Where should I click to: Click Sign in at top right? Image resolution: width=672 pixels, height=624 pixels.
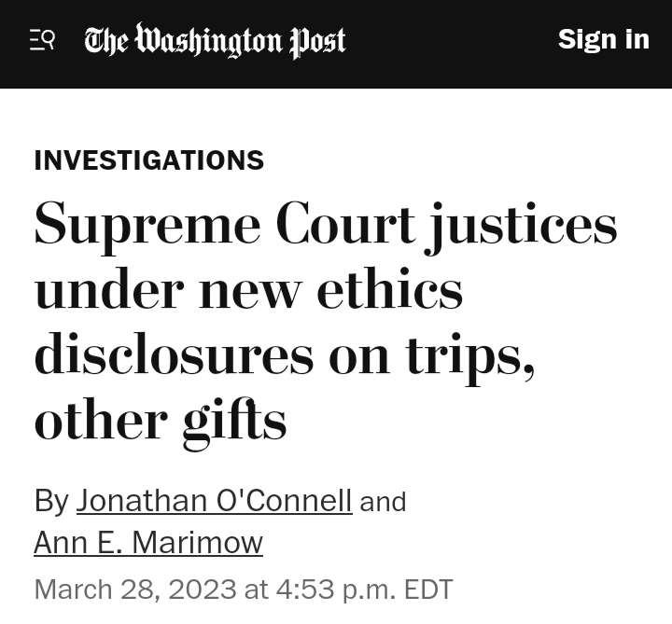point(604,39)
